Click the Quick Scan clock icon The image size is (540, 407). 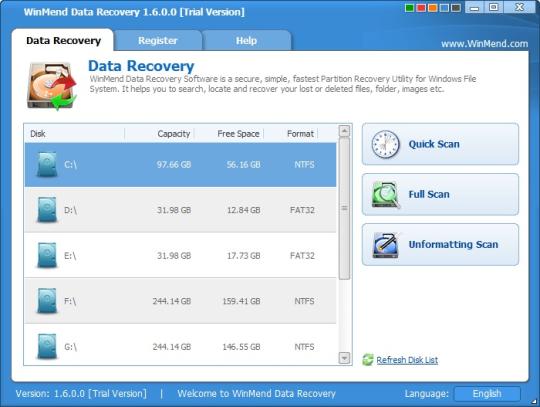tap(385, 144)
